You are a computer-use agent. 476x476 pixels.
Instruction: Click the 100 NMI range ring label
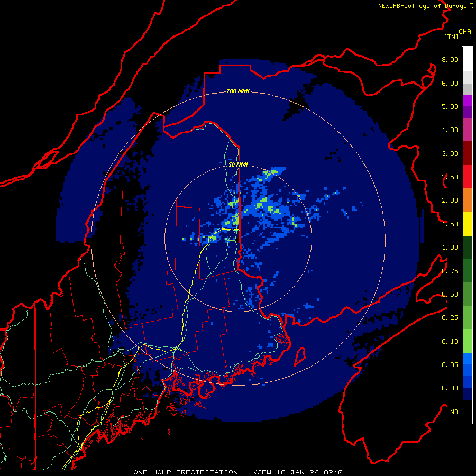click(238, 91)
